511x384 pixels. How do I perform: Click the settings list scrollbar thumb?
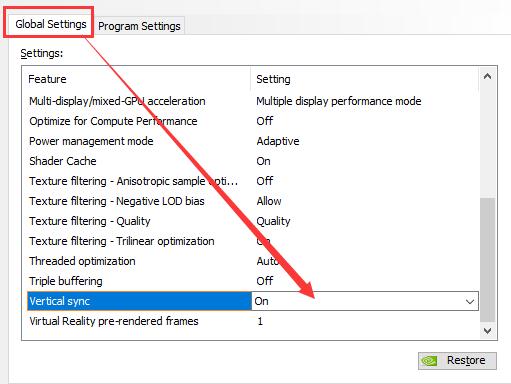pos(487,260)
